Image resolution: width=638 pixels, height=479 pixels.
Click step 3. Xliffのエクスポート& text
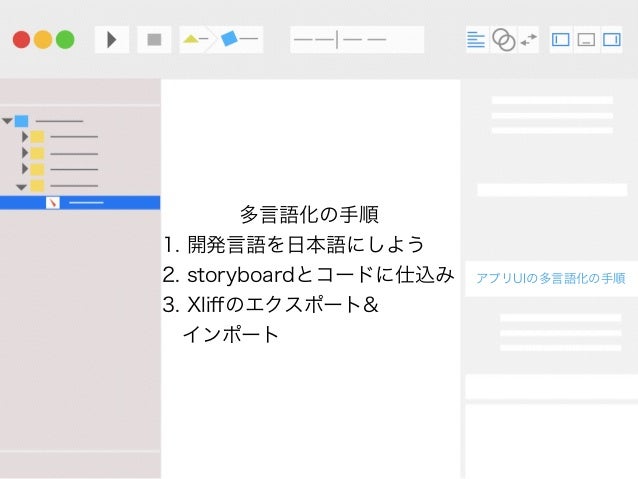pos(271,304)
